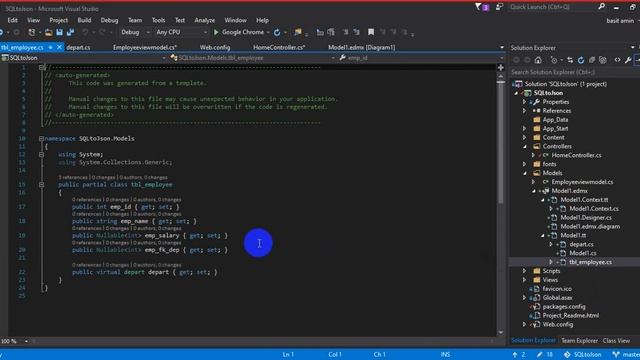Click the Find in Files icon
640x360 pixels.
pyautogui.click(x=298, y=32)
